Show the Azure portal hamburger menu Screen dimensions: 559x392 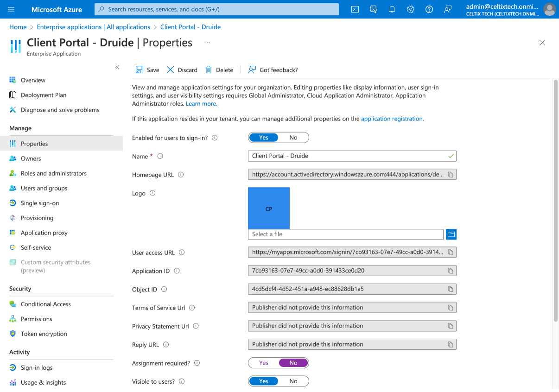click(x=12, y=9)
